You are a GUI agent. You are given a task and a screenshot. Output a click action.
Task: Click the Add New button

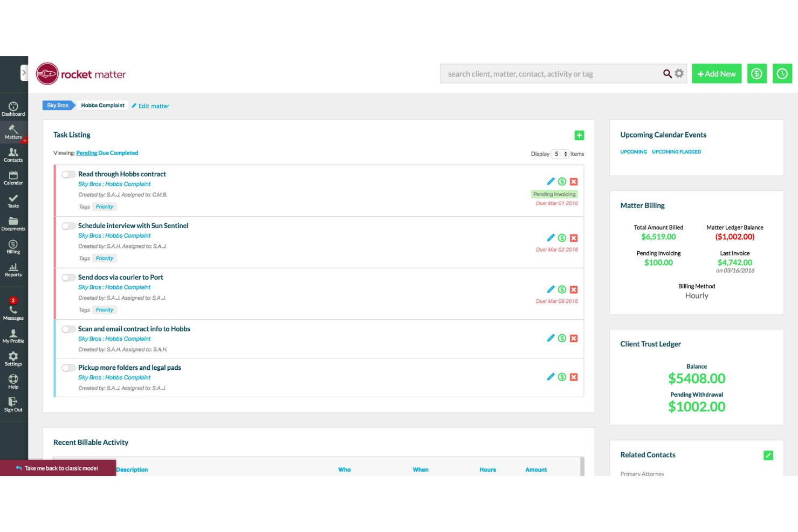coord(716,73)
